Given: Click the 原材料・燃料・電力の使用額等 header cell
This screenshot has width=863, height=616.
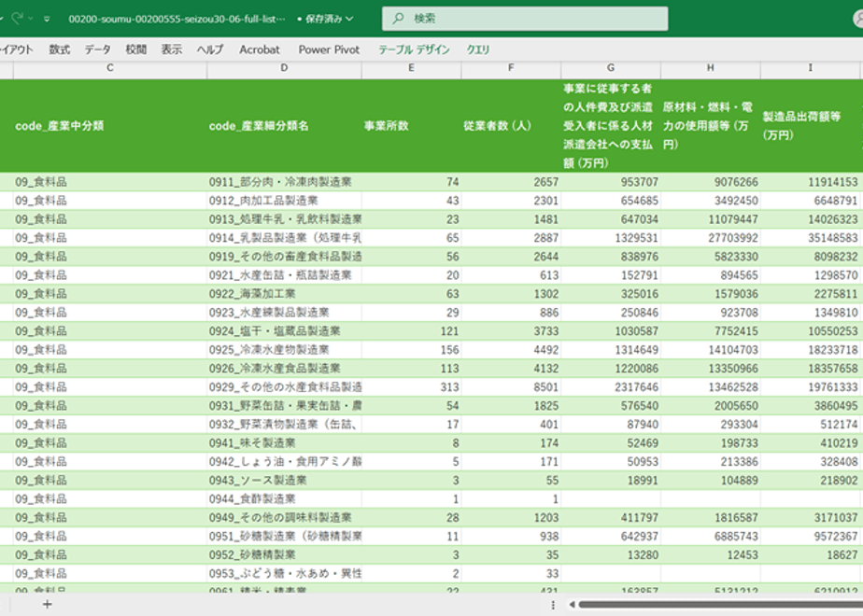Looking at the screenshot, I should [710, 126].
